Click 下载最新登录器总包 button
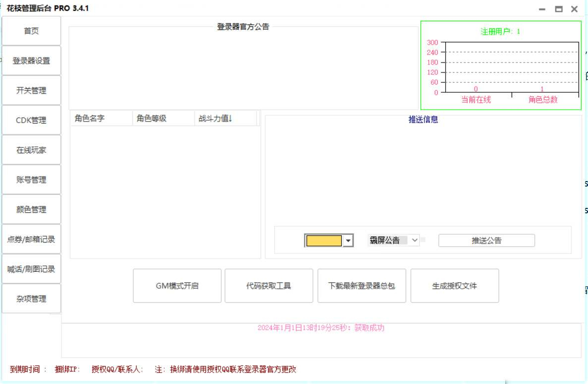The width and height of the screenshot is (588, 384). (361, 286)
